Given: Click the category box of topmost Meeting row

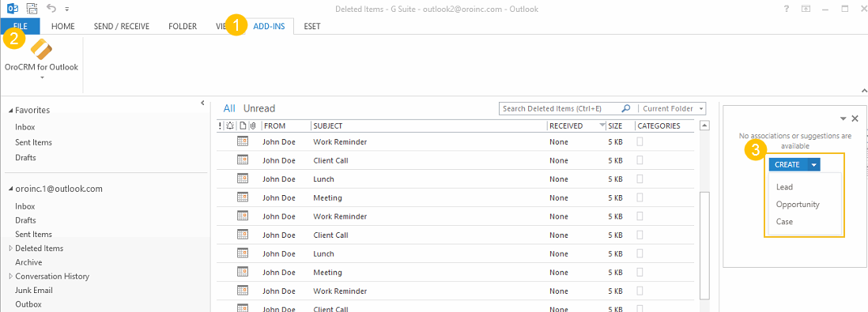Looking at the screenshot, I should [640, 197].
